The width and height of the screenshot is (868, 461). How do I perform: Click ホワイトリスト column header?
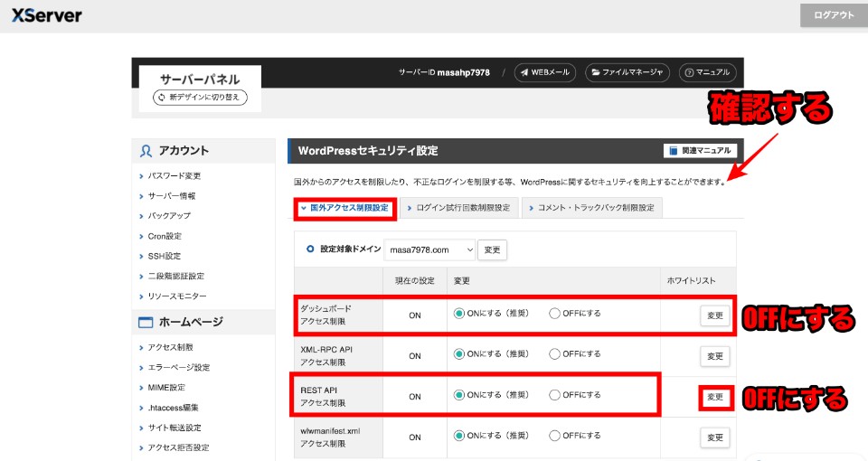point(691,281)
